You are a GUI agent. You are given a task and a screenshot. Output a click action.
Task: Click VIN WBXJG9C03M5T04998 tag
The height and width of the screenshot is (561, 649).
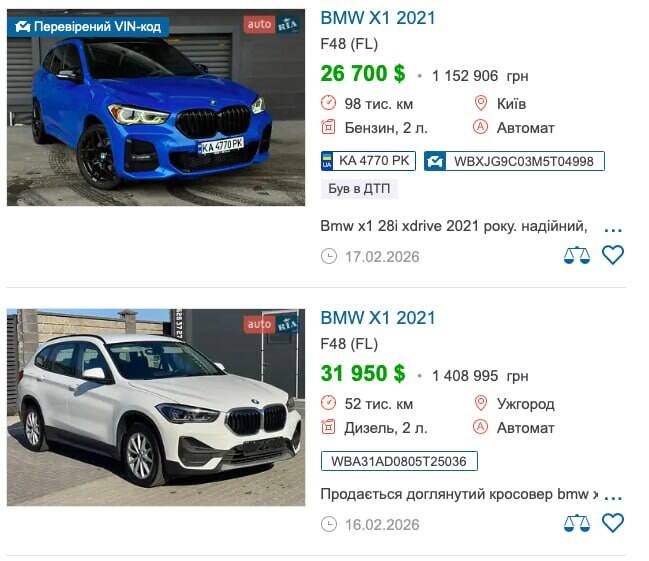514,161
